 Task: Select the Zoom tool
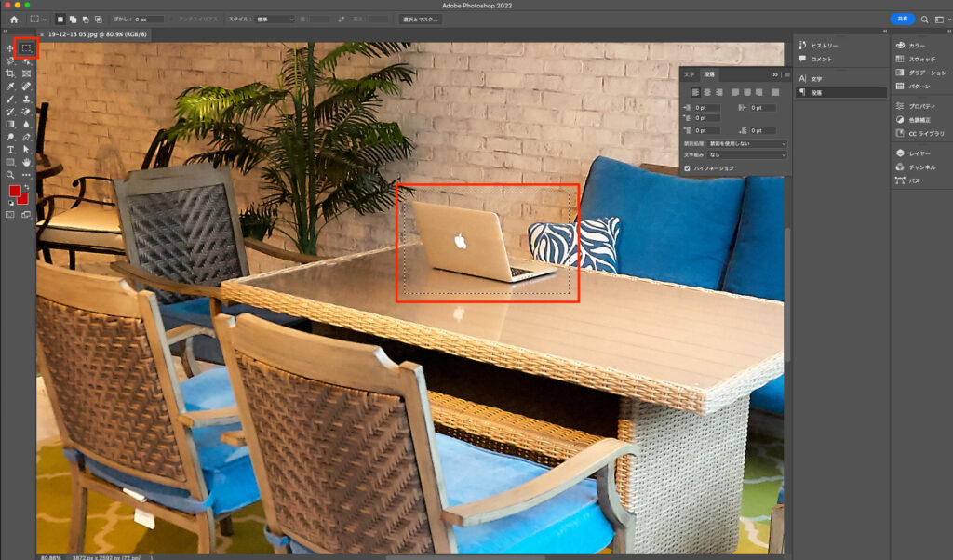coord(10,174)
